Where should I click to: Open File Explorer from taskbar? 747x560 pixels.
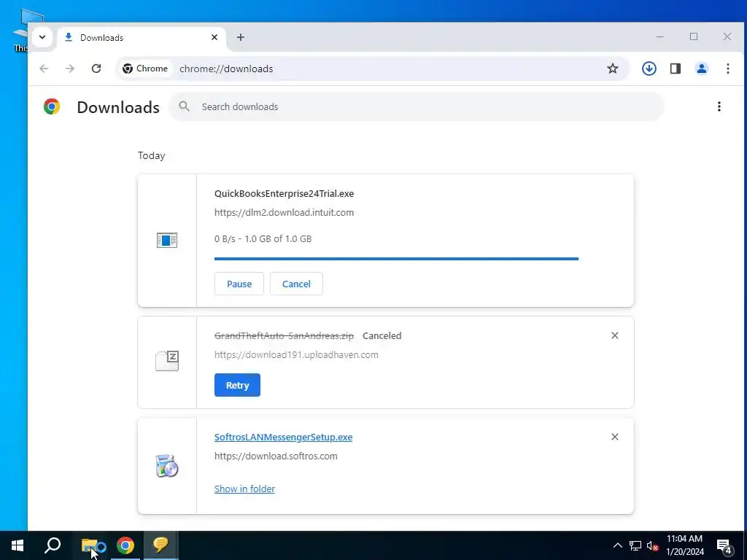[x=91, y=545]
